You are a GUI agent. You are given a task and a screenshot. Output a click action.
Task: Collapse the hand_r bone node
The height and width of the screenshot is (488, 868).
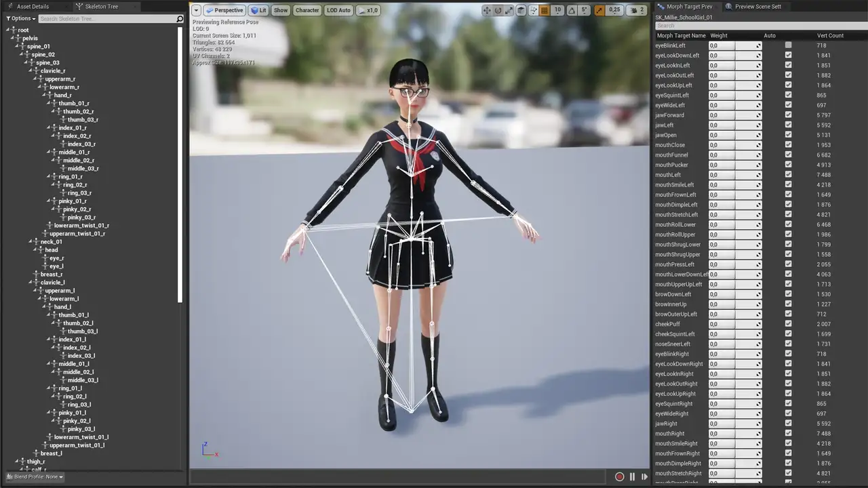coord(49,95)
